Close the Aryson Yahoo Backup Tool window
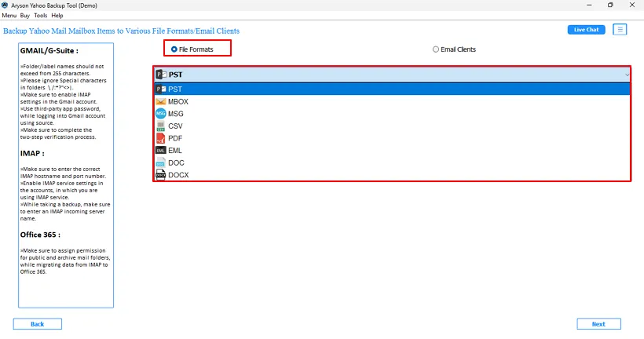This screenshot has width=644, height=339. pyautogui.click(x=632, y=5)
